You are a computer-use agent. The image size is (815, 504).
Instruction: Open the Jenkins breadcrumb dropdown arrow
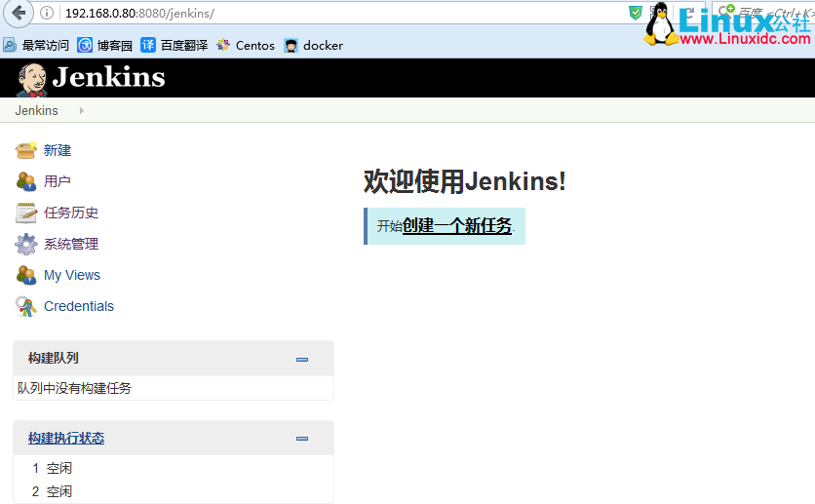82,111
